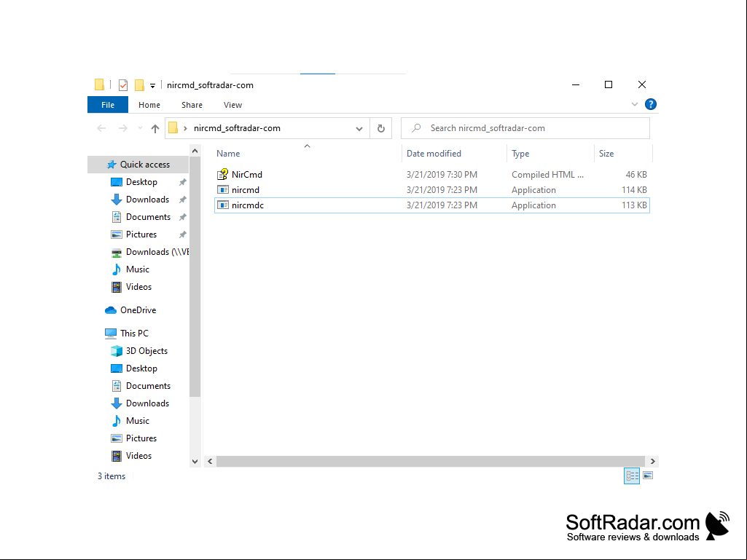Select Quick access in the navigation pane

(138, 165)
